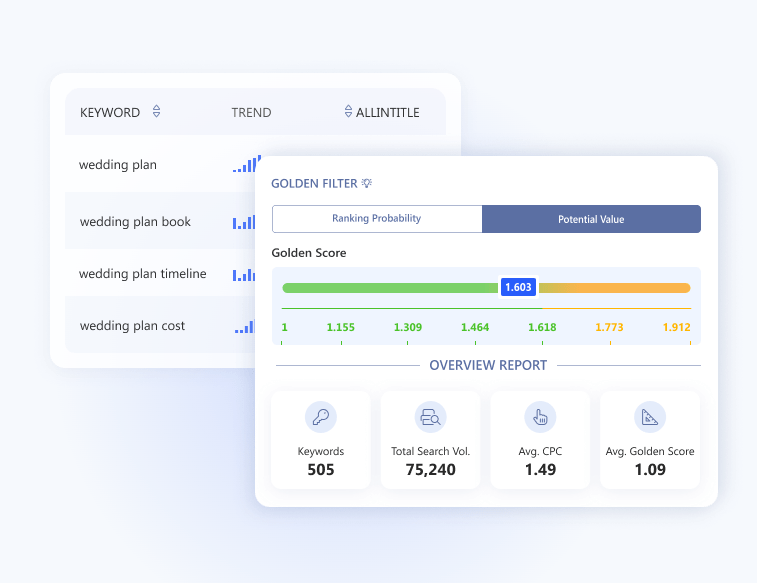Click the Keywords key icon
The height and width of the screenshot is (583, 757).
click(321, 417)
